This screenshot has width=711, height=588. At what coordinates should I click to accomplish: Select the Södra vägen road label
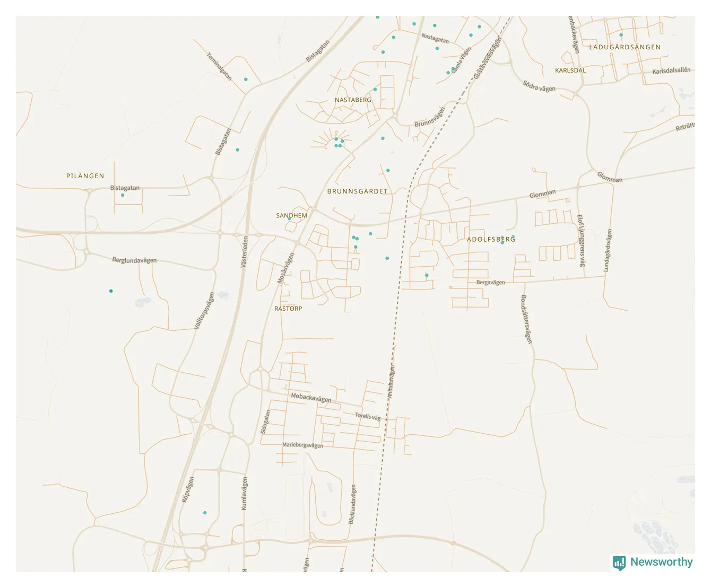[539, 86]
